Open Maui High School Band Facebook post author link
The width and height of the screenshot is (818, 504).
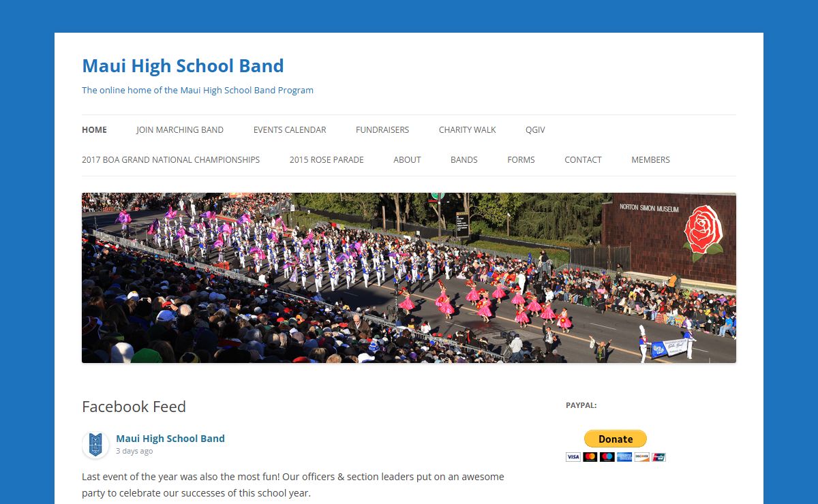[x=170, y=439]
